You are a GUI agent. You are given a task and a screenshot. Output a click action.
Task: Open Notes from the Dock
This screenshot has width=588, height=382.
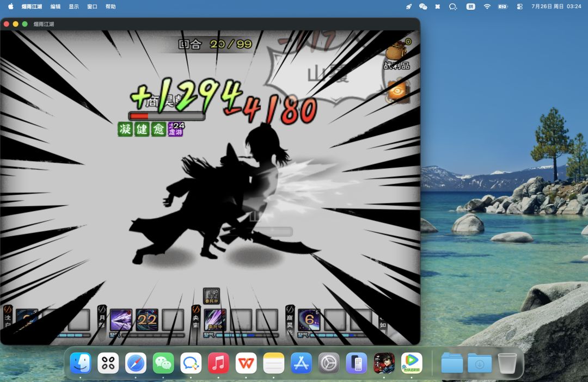273,363
